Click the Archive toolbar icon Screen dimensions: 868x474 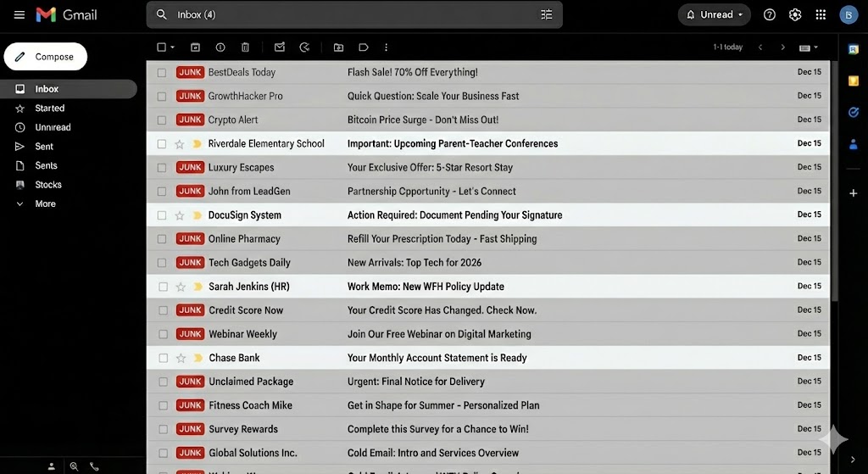coord(195,47)
